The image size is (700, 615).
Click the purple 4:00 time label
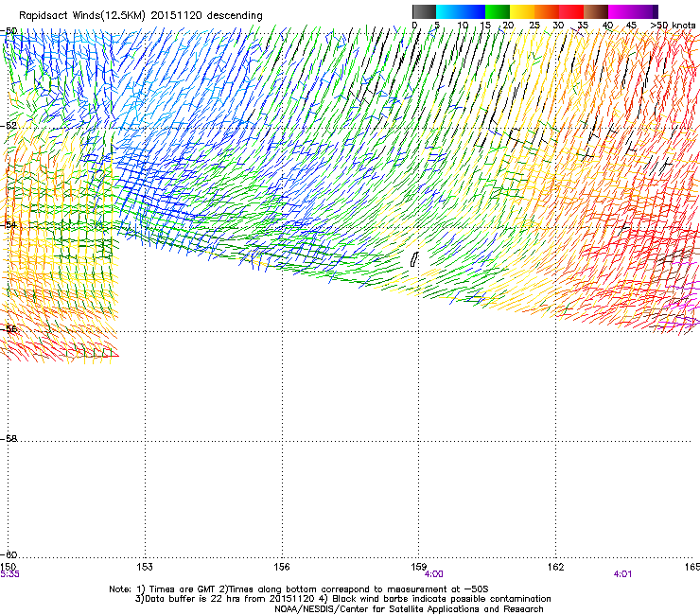(x=434, y=574)
